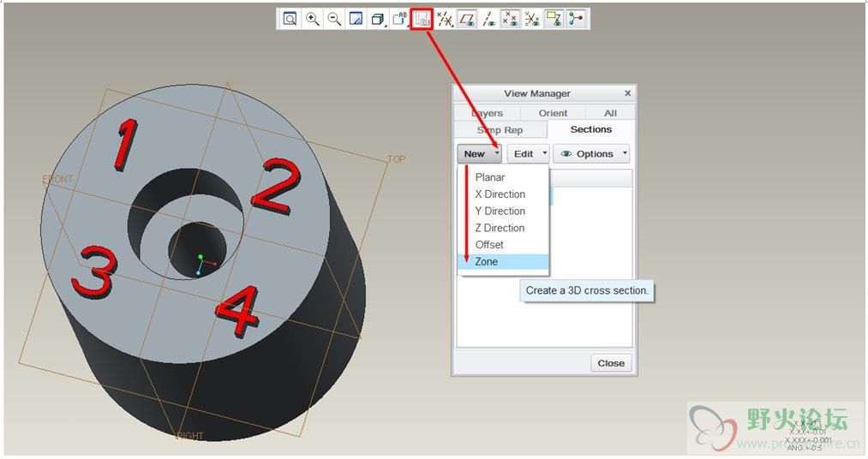Image resolution: width=868 pixels, height=459 pixels.
Task: Select Zone in the New menu
Action: click(x=503, y=261)
